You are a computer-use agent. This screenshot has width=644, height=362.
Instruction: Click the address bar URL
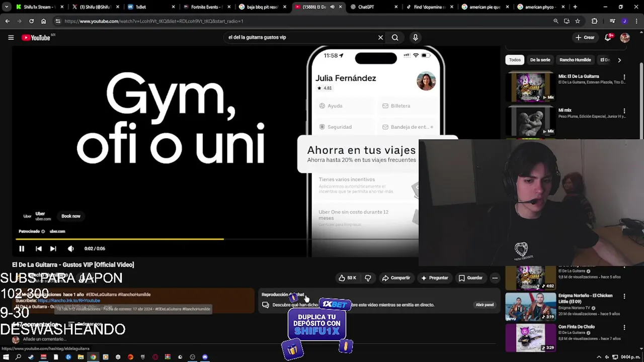click(x=153, y=21)
